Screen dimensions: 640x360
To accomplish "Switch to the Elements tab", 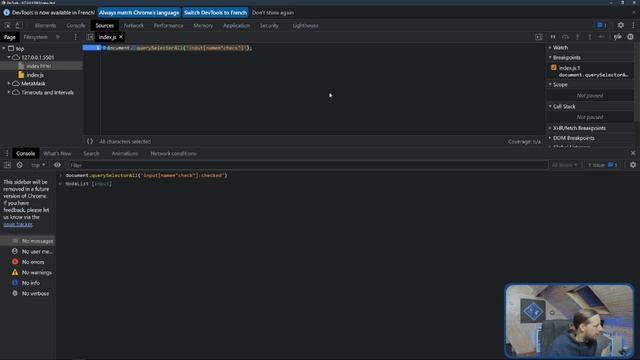I will click(x=45, y=25).
